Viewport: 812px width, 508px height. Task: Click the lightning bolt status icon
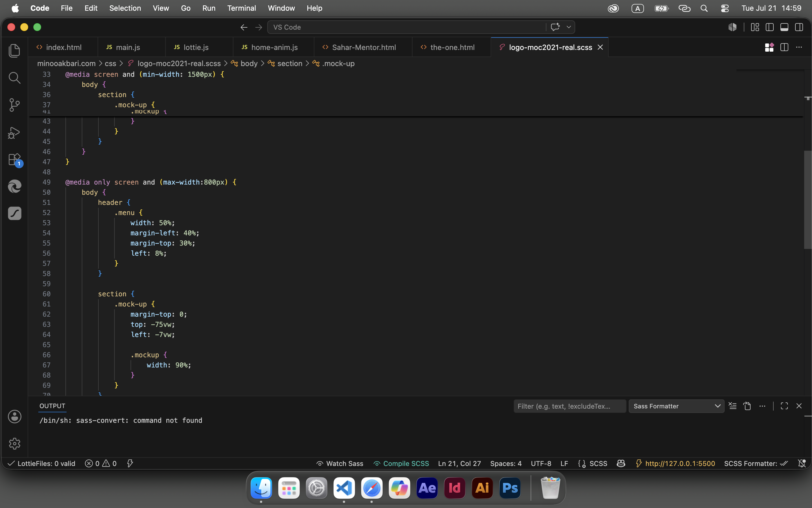[130, 464]
